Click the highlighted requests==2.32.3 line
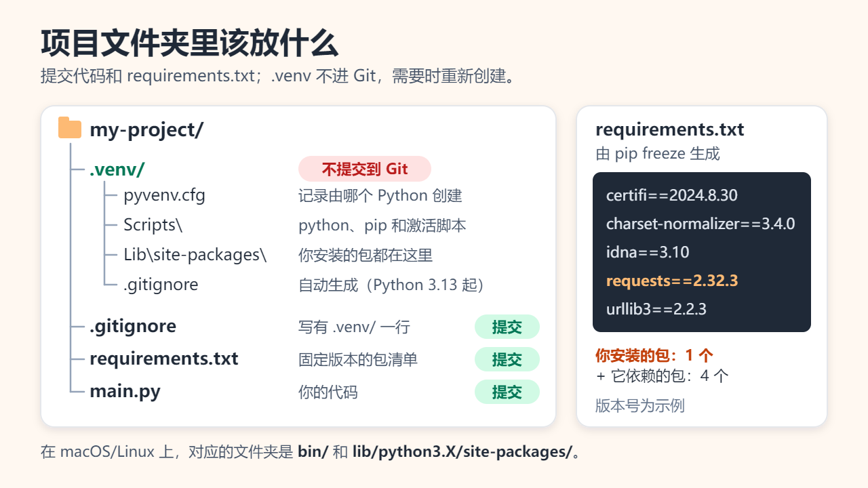The image size is (868, 488). pyautogui.click(x=672, y=281)
